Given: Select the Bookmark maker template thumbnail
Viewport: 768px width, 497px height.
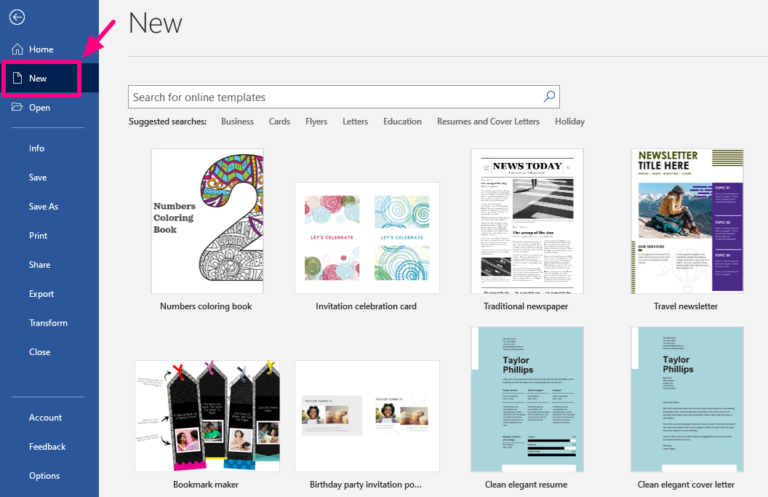Looking at the screenshot, I should click(207, 416).
